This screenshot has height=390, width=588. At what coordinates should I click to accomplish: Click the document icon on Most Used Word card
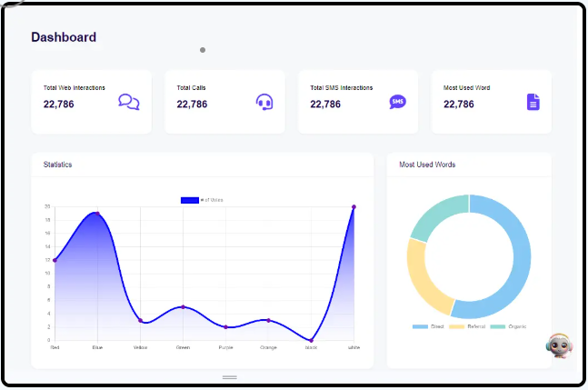533,102
